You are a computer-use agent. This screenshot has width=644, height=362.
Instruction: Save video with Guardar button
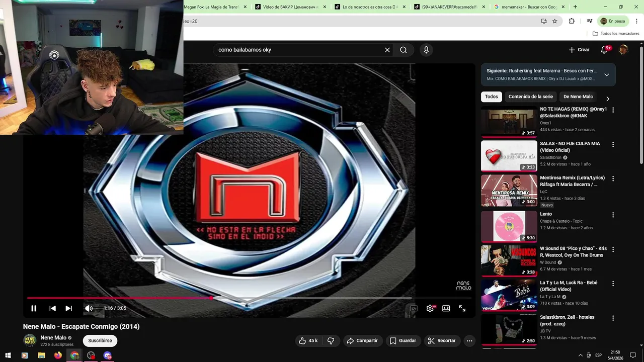click(x=403, y=341)
